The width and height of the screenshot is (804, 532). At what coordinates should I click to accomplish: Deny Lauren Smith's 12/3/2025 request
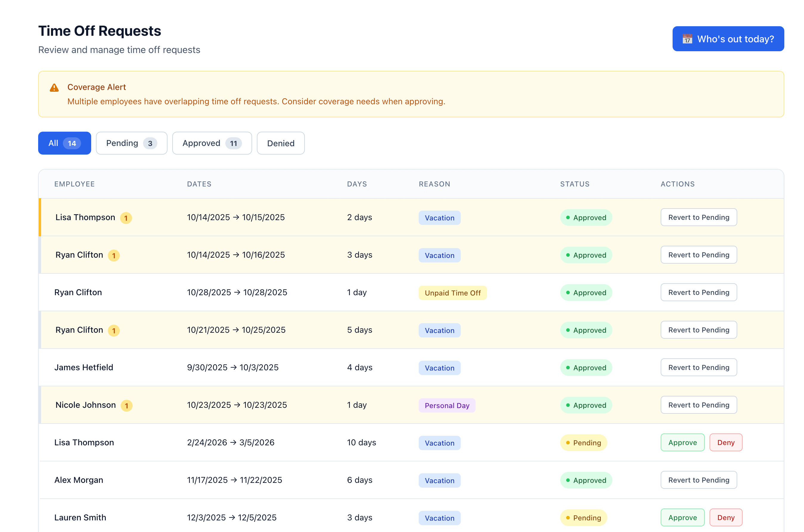[726, 517]
